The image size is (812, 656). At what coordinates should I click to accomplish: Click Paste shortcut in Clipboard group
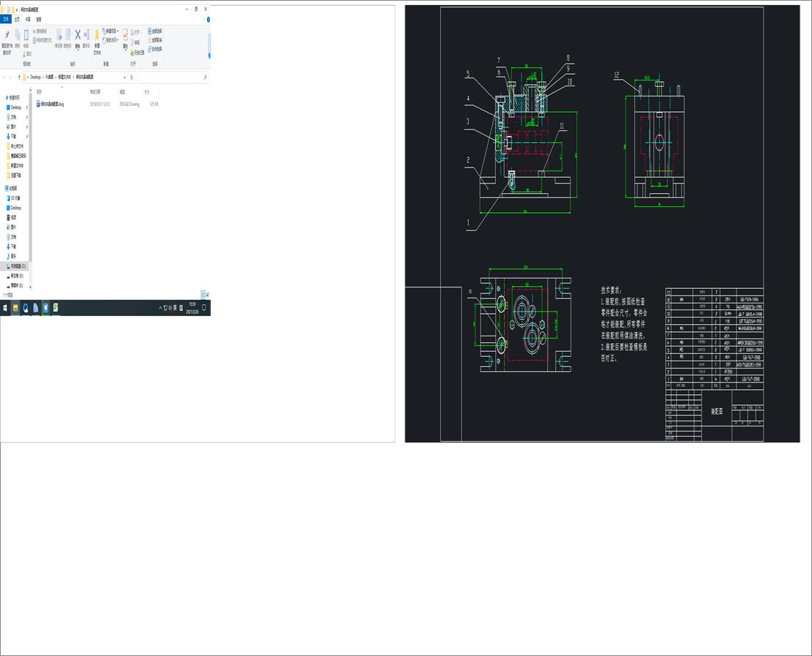pyautogui.click(x=42, y=40)
